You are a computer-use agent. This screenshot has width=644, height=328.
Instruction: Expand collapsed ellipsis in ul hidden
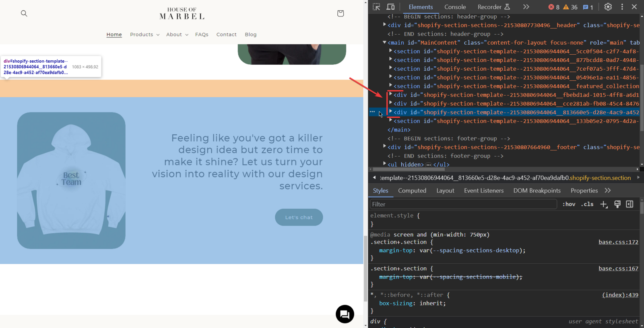(428, 165)
